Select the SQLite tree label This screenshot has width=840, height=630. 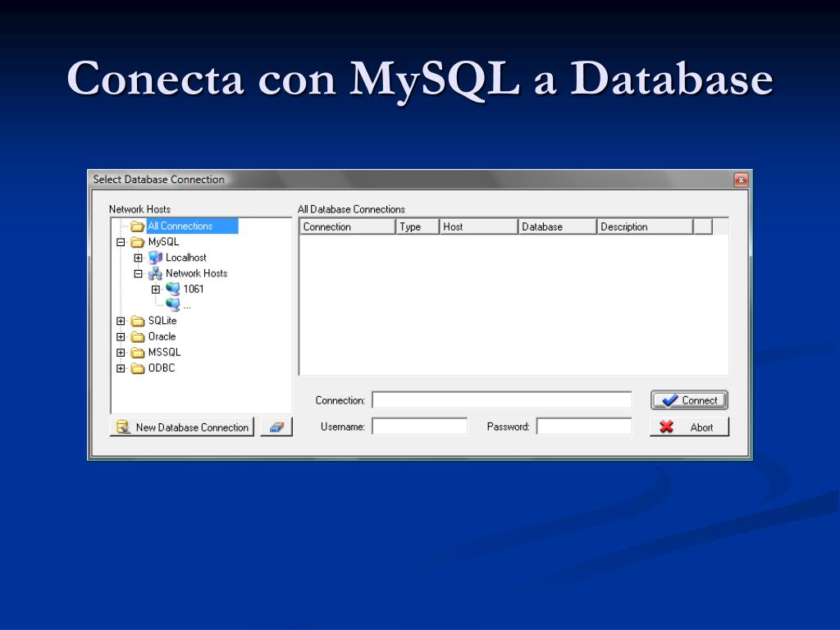(x=162, y=321)
